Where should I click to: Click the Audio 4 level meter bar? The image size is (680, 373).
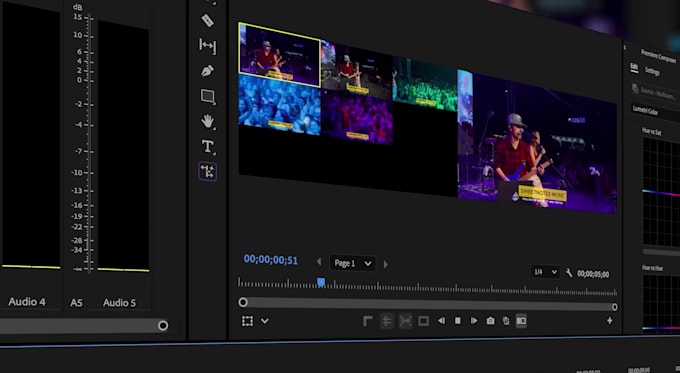pyautogui.click(x=31, y=135)
